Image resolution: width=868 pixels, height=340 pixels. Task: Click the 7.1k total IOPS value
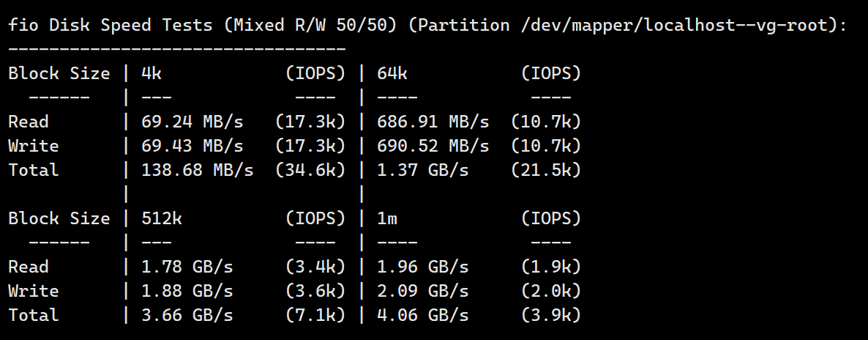pos(315,316)
